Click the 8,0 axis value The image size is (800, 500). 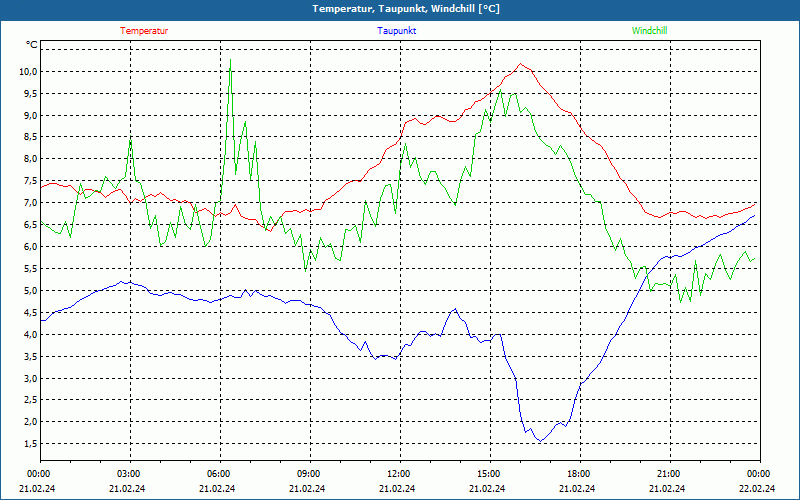coord(30,159)
